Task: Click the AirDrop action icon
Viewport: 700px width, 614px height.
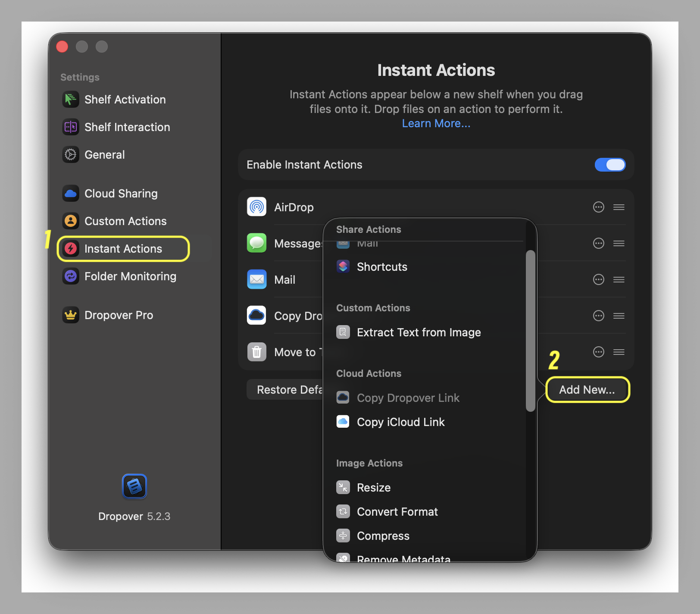Action: point(256,207)
